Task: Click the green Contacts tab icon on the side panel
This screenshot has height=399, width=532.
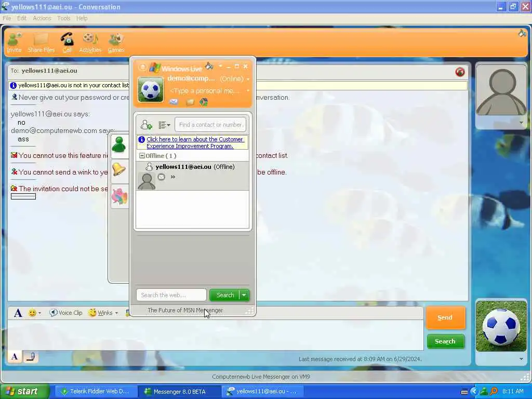Action: 119,144
